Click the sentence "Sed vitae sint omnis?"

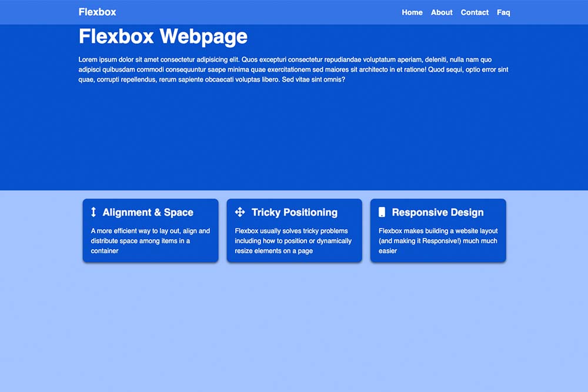point(313,79)
